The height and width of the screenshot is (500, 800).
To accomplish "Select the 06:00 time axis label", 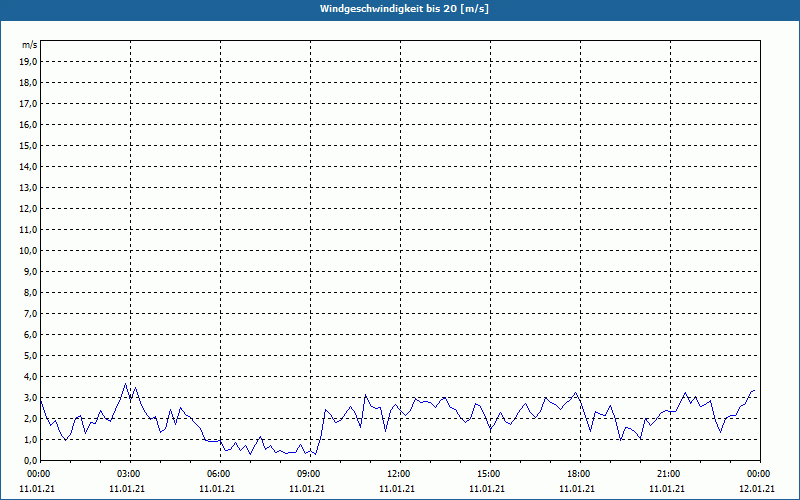I will 219,473.
